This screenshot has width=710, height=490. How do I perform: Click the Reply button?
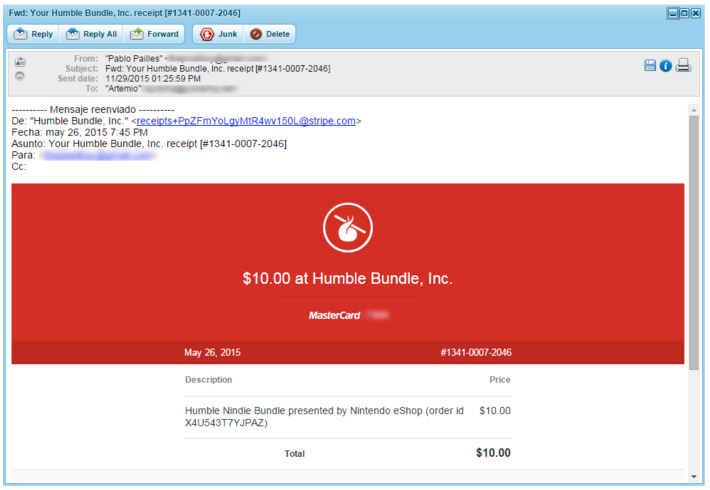(x=33, y=34)
